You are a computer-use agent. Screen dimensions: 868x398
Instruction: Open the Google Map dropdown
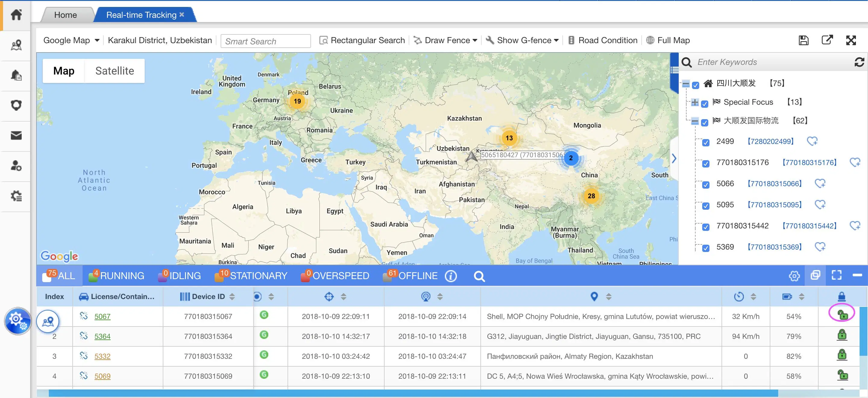(71, 40)
